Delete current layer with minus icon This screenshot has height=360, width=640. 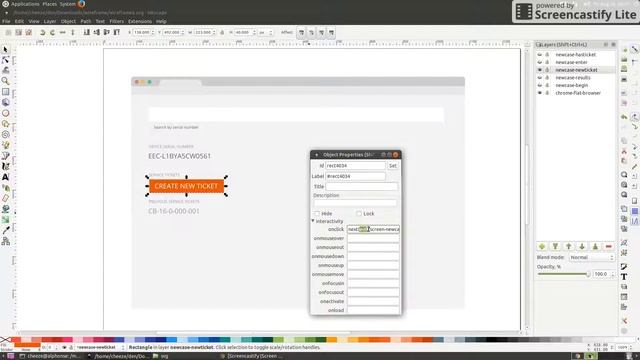click(x=609, y=247)
